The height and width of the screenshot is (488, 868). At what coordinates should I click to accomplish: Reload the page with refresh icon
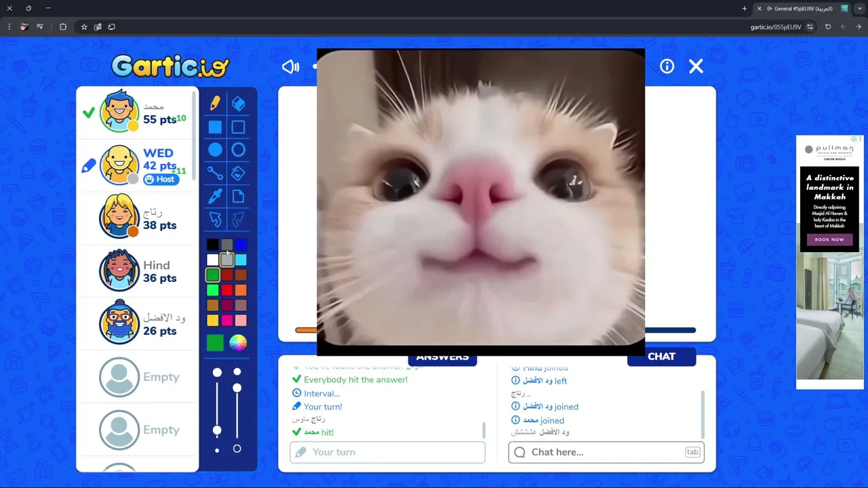point(828,27)
